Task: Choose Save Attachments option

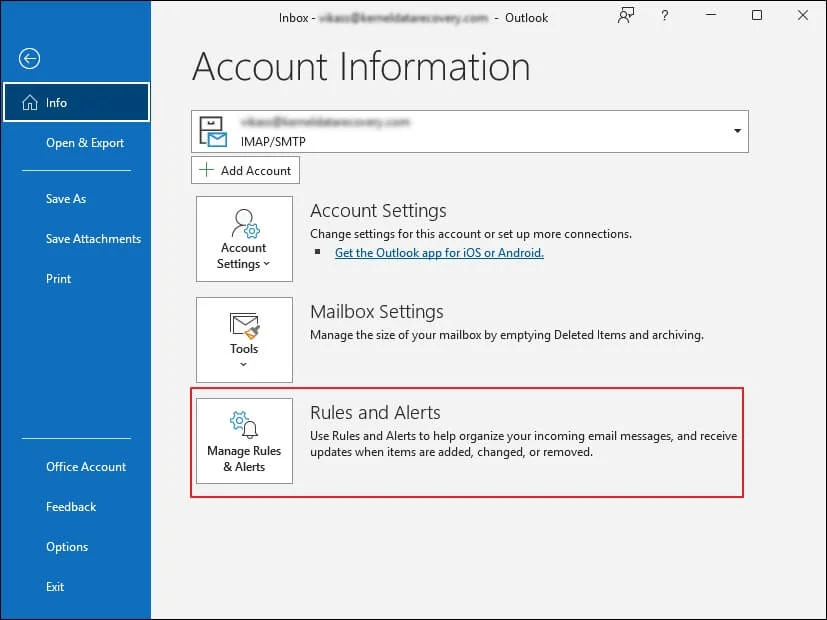Action: pos(93,239)
